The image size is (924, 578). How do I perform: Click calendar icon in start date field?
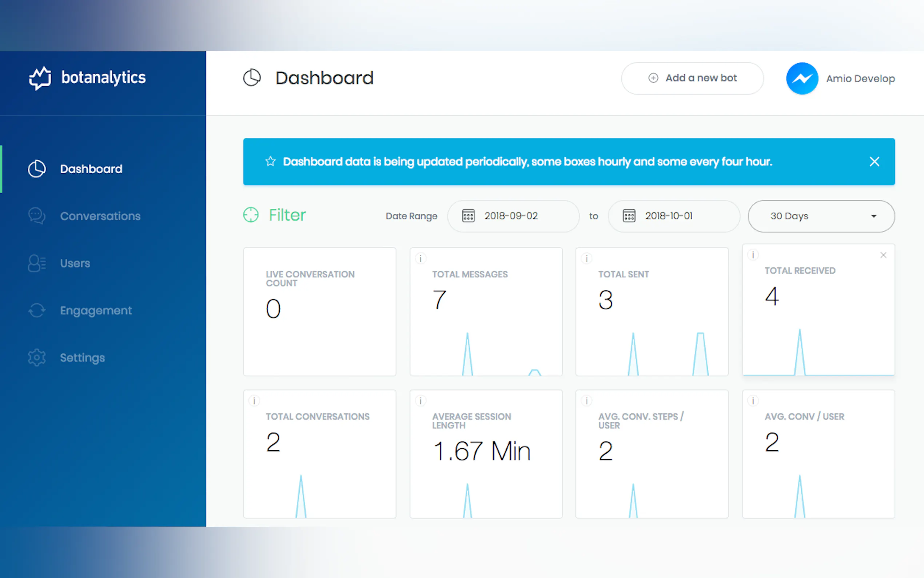[x=468, y=216]
